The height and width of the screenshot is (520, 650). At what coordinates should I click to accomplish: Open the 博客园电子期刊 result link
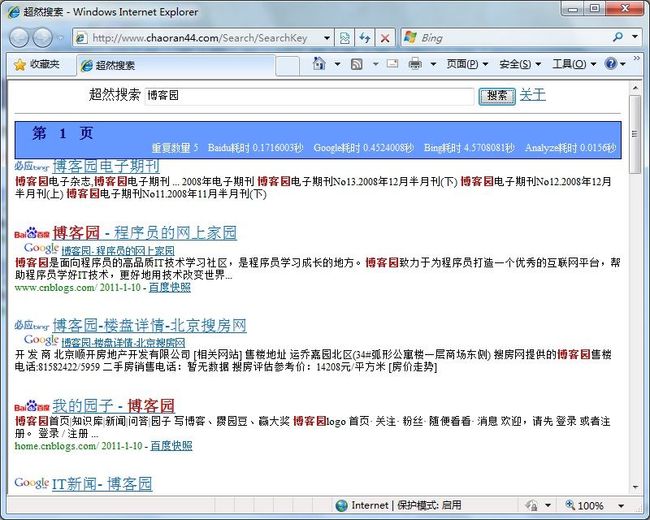pos(106,166)
